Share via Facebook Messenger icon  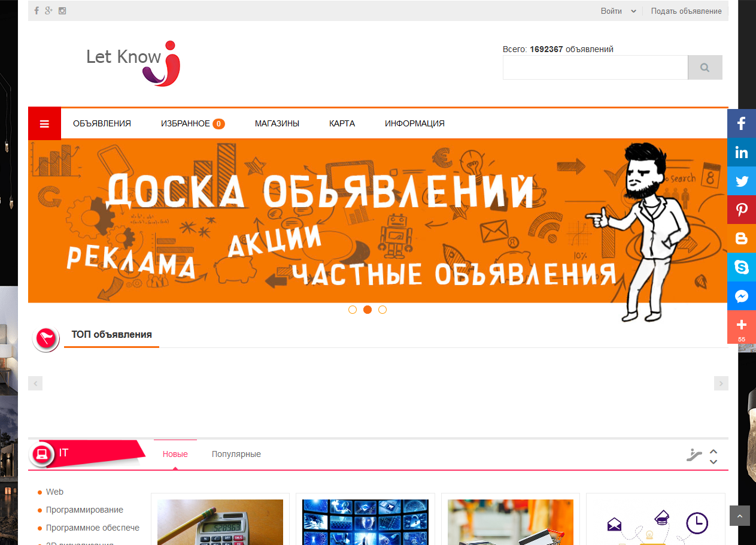click(x=741, y=296)
